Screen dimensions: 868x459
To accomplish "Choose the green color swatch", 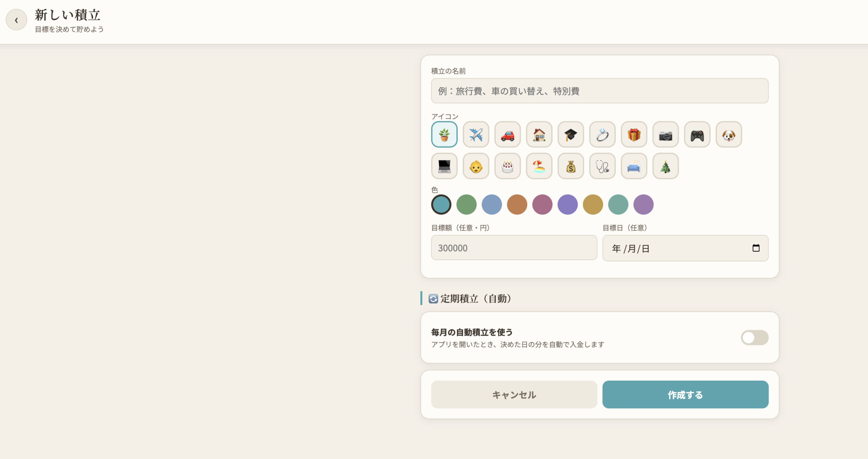I will click(x=467, y=204).
